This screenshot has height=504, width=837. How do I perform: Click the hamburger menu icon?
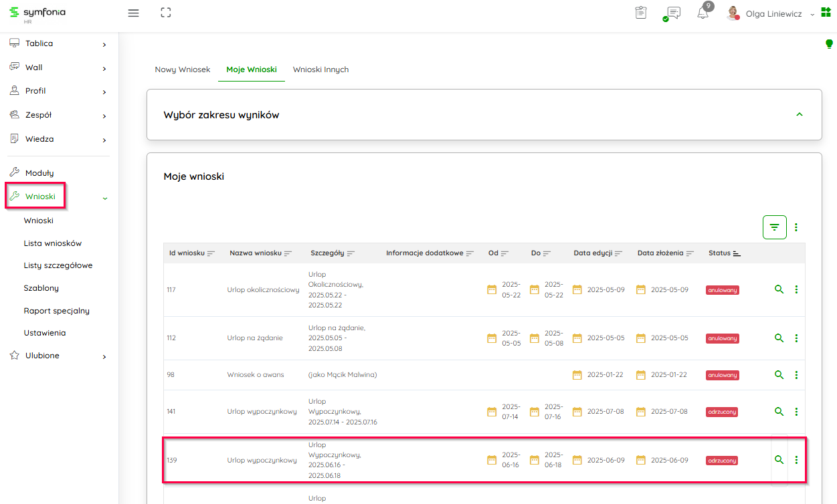pos(133,13)
